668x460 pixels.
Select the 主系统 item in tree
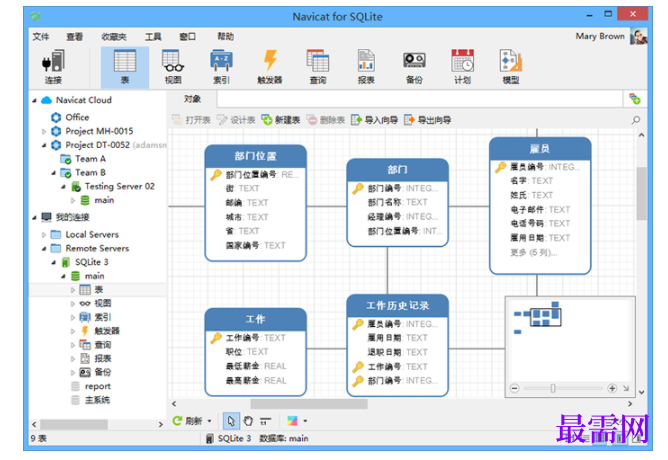coord(97,400)
